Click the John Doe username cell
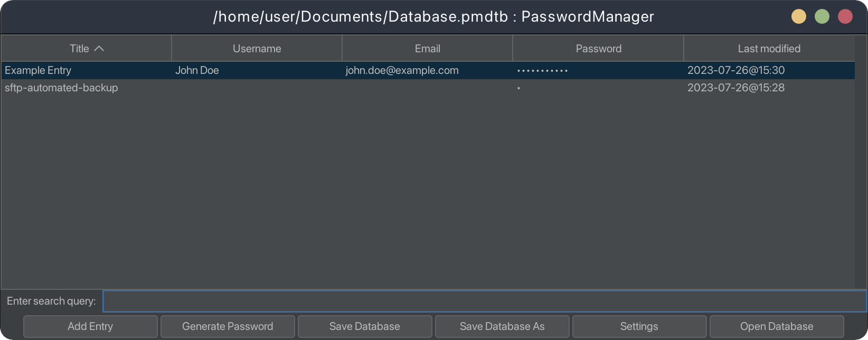The image size is (868, 340). click(197, 70)
